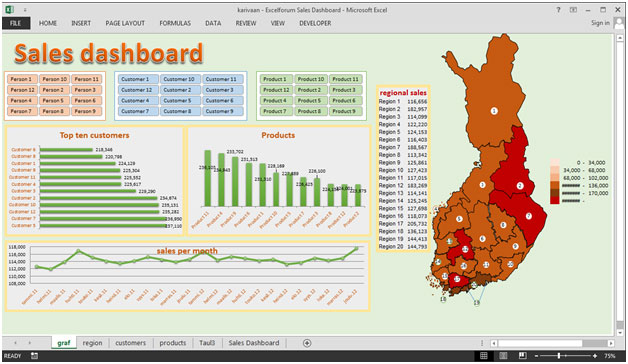This screenshot has height=364, width=628.
Task: Click the zoom slider handle
Action: coord(559,356)
